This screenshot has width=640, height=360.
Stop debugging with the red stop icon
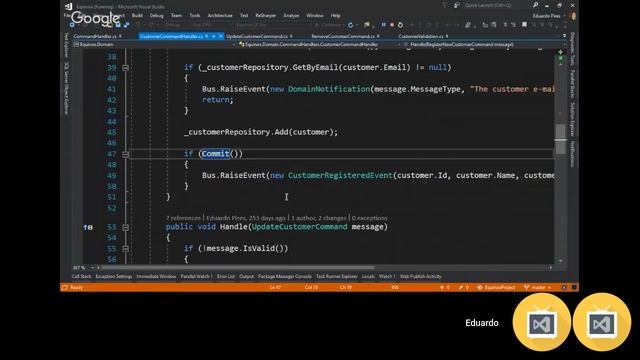pyautogui.click(x=392, y=25)
